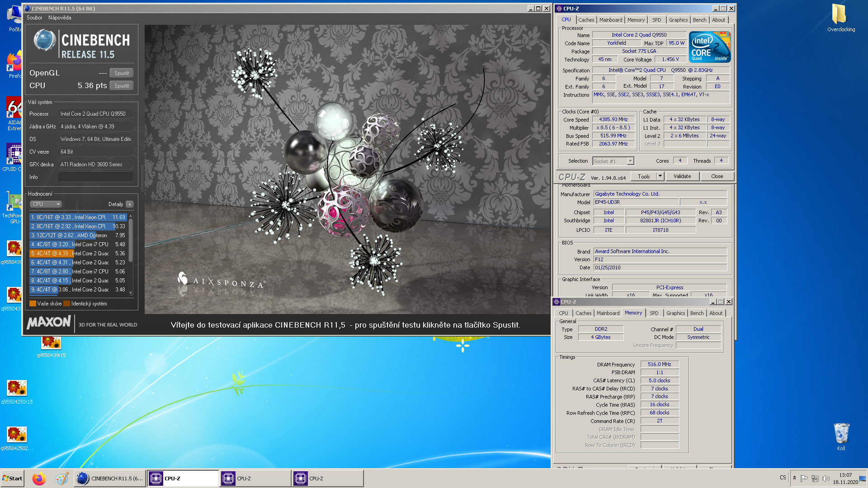Select ranking row 5 4C/4T @ 4.39 highlighted
Viewport: 868px width, 488px height.
click(x=78, y=253)
